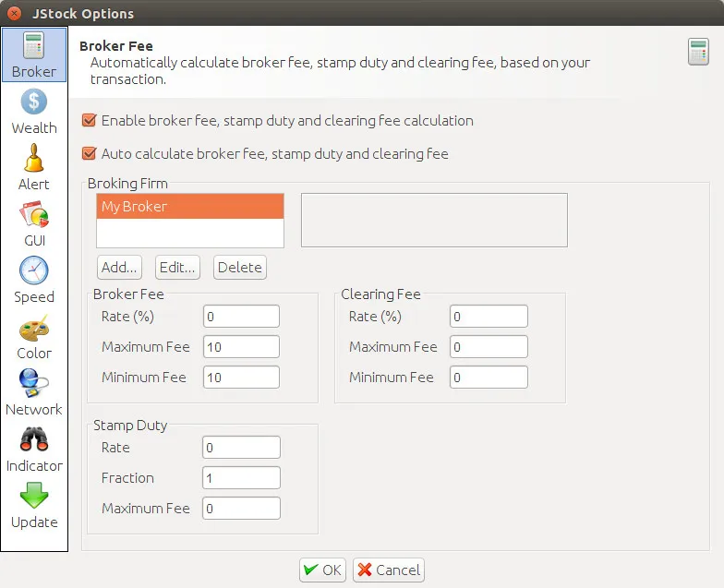The width and height of the screenshot is (724, 588).
Task: Focus the Stamp Duty Maximum Fee field
Action: (241, 509)
